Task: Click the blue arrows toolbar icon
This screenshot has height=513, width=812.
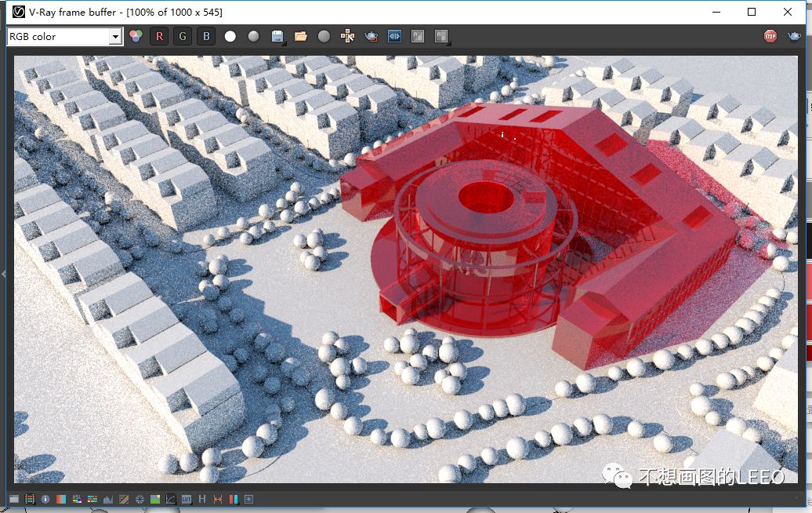Action: pos(394,36)
